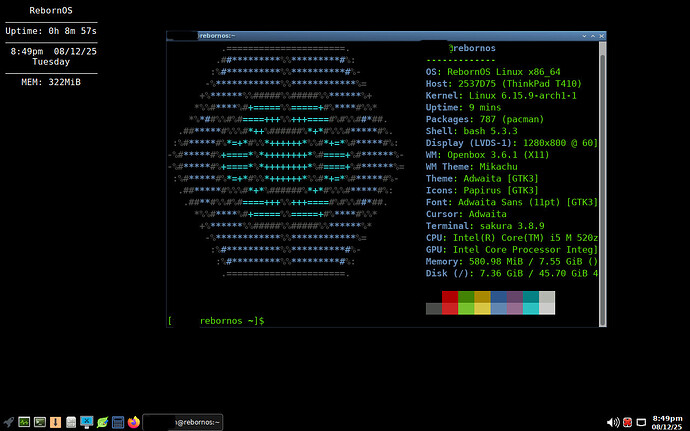
Task: Click the 'Cursor: Adwaita' line
Action: pyautogui.click(x=466, y=214)
